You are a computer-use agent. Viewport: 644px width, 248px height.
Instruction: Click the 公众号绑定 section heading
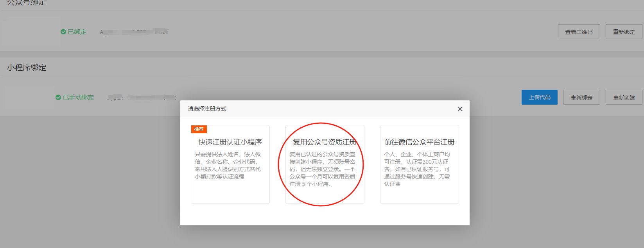click(27, 3)
